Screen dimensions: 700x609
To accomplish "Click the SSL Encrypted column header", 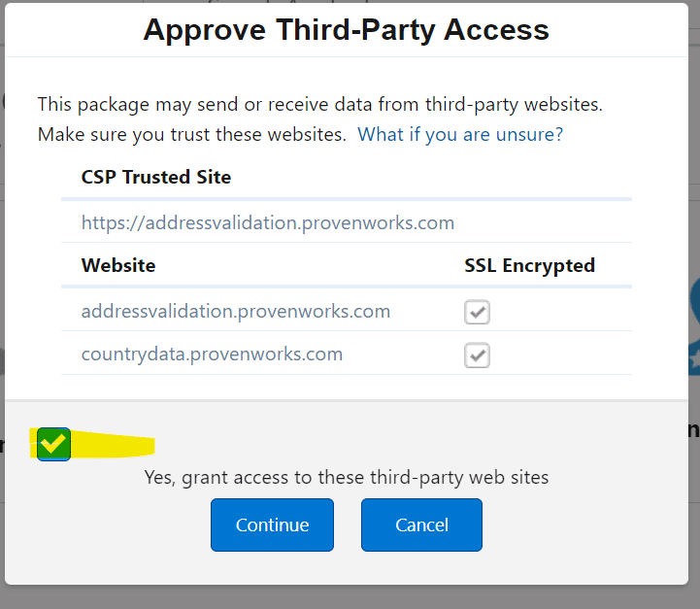I will click(529, 265).
